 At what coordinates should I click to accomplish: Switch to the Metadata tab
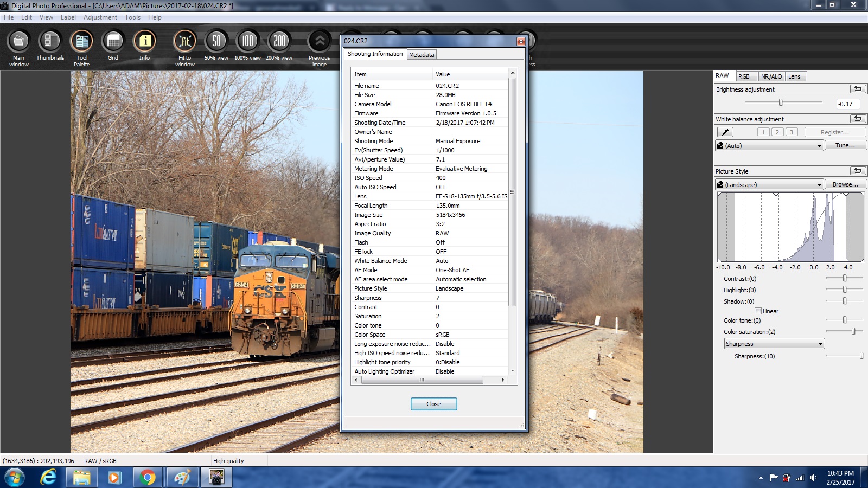422,55
